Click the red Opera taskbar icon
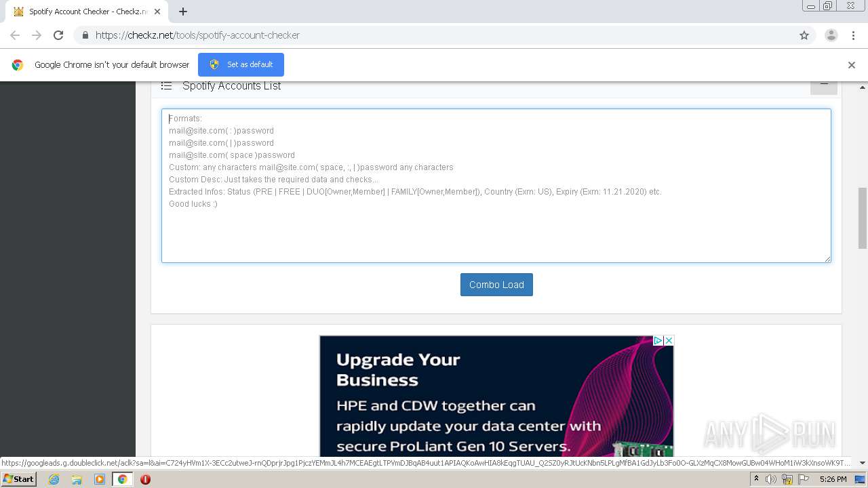The height and width of the screenshot is (488, 868). coord(145,479)
